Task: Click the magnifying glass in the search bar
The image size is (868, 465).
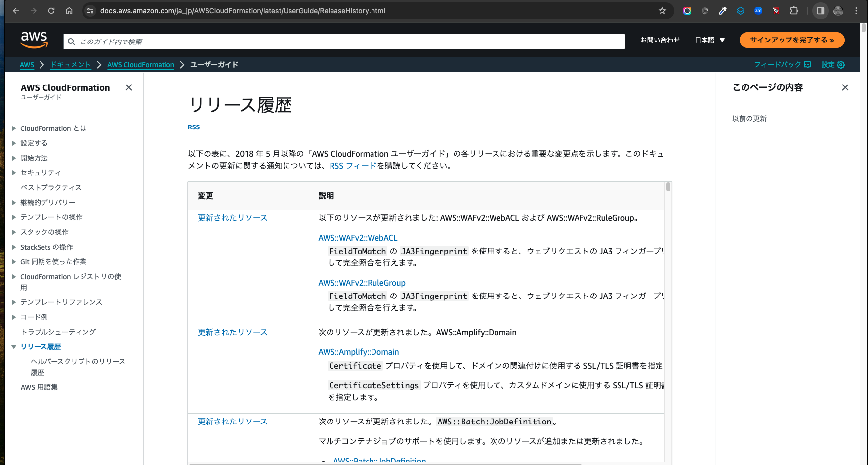Action: [71, 42]
